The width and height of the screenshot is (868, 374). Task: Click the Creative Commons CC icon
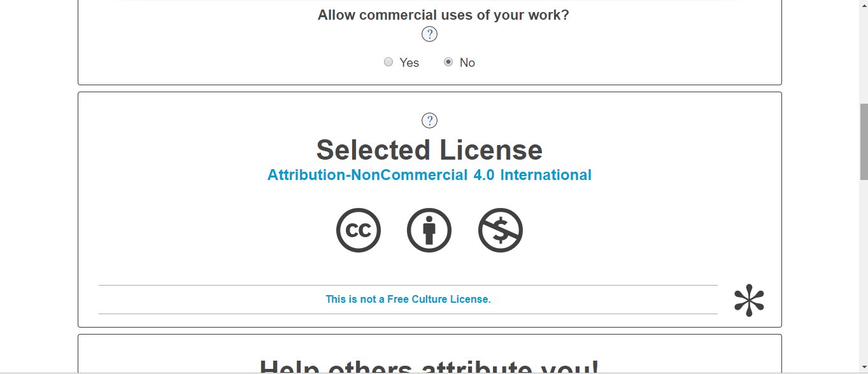coord(359,230)
